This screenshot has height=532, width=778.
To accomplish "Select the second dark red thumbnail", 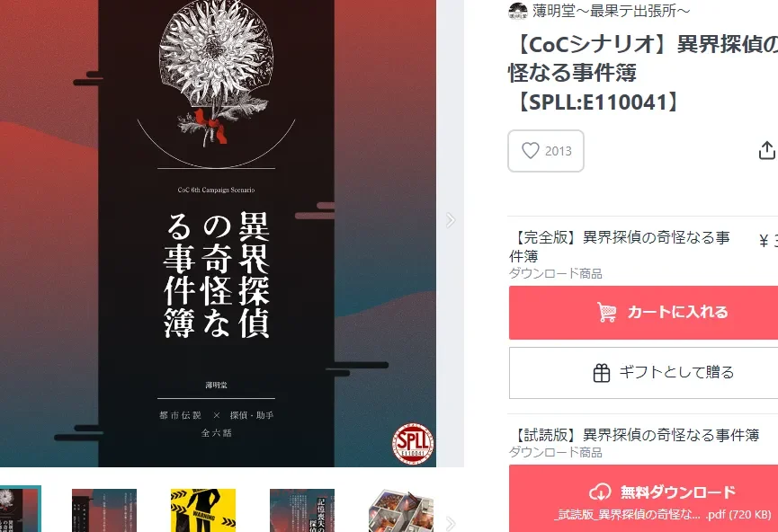I will click(104, 510).
